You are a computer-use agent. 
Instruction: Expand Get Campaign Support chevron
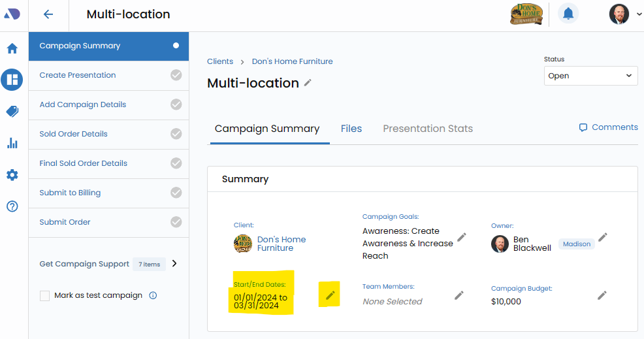pyautogui.click(x=174, y=264)
